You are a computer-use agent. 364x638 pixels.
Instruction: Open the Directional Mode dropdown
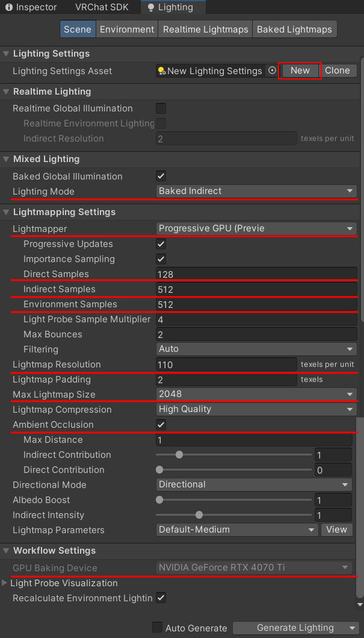[254, 484]
